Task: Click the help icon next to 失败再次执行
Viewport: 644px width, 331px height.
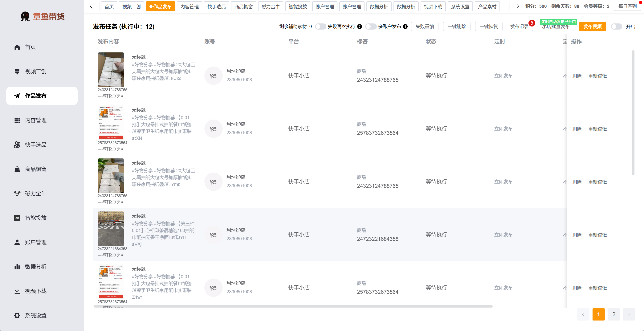Action: pyautogui.click(x=360, y=27)
